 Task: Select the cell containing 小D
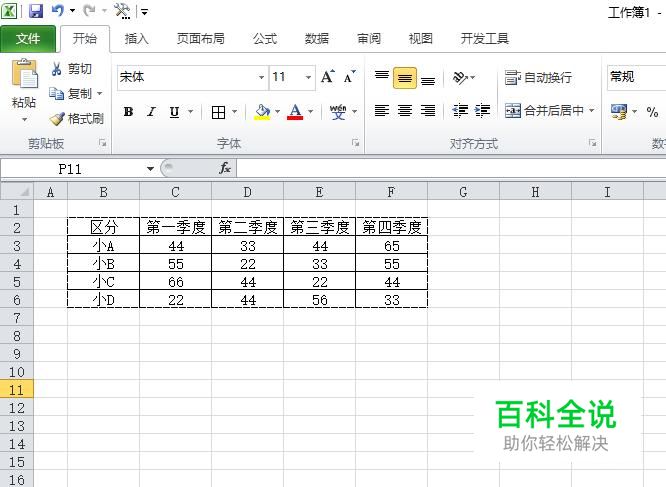point(104,299)
